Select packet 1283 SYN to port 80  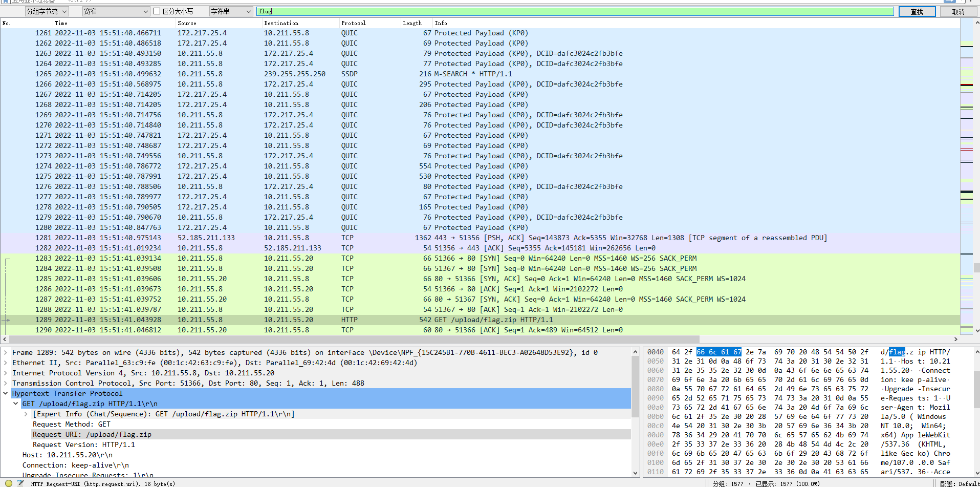480,258
